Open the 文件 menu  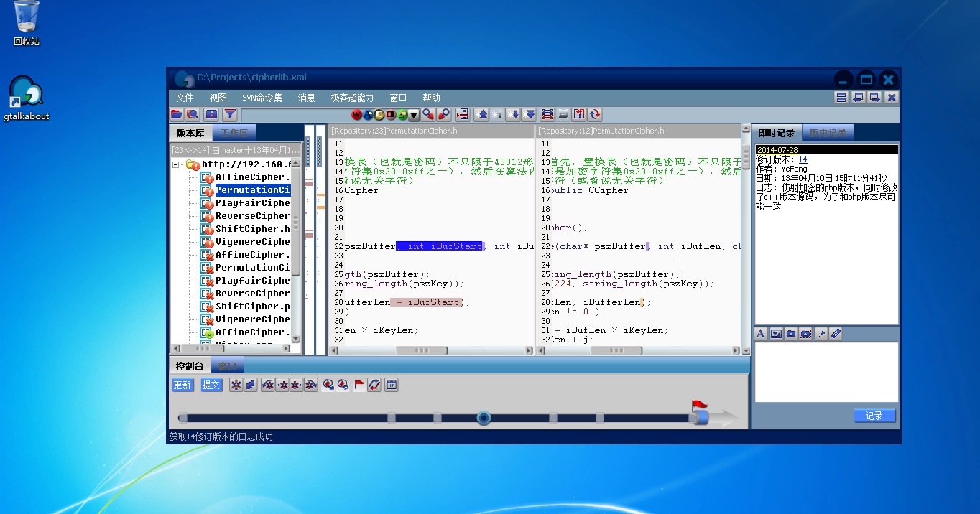(185, 98)
